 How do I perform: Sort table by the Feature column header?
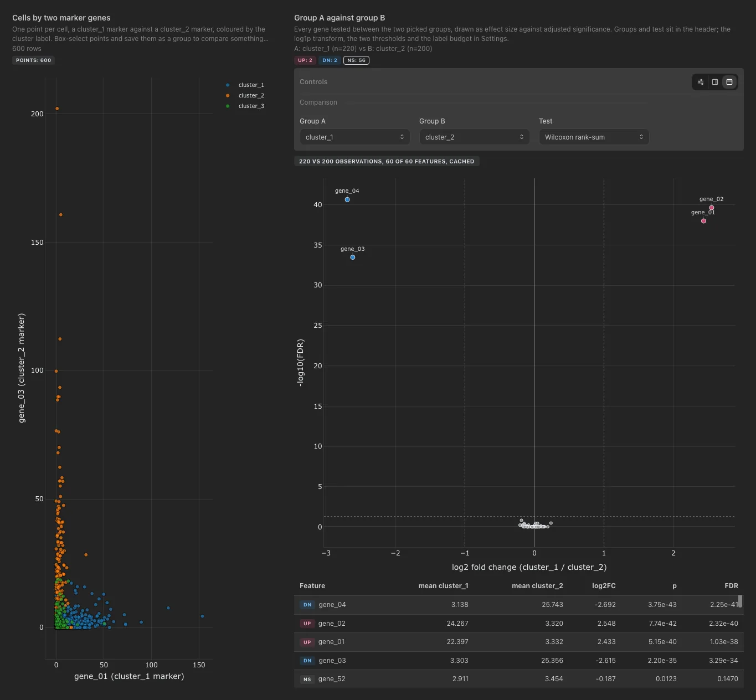coord(312,586)
